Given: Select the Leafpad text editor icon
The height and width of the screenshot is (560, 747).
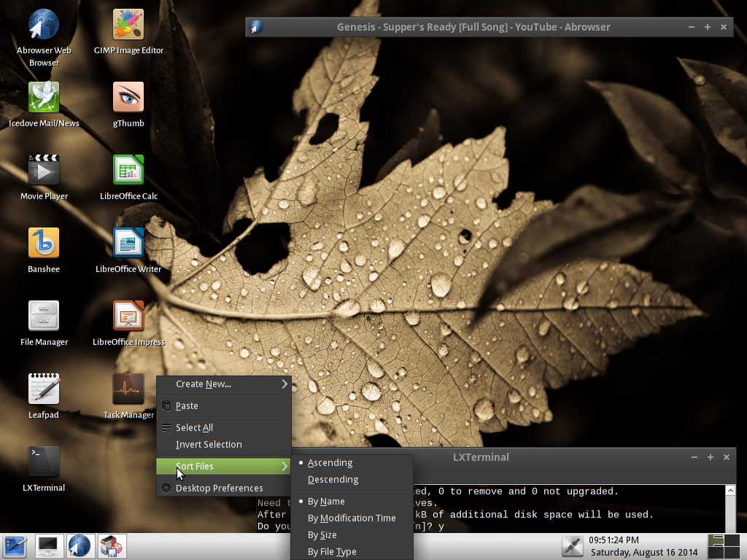Looking at the screenshot, I should pos(44,389).
